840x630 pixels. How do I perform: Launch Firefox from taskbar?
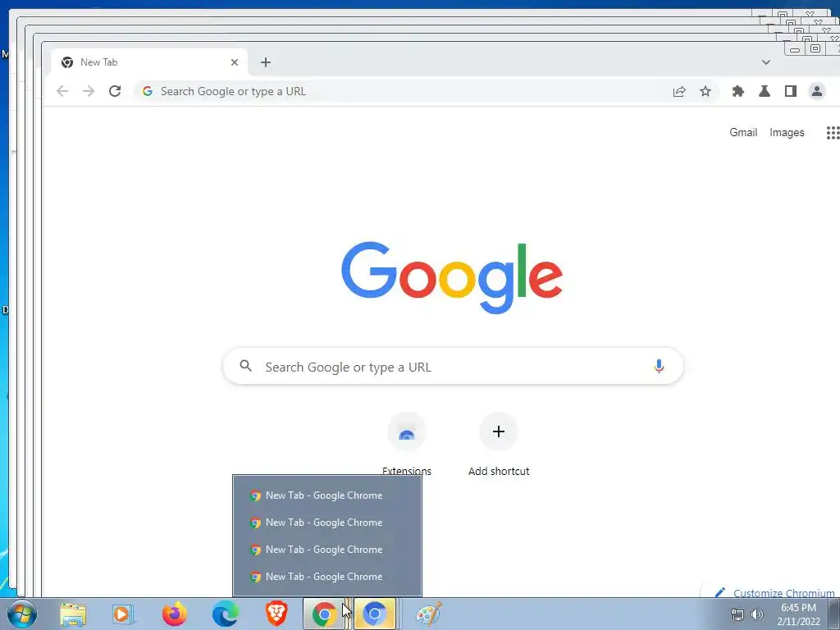point(174,614)
